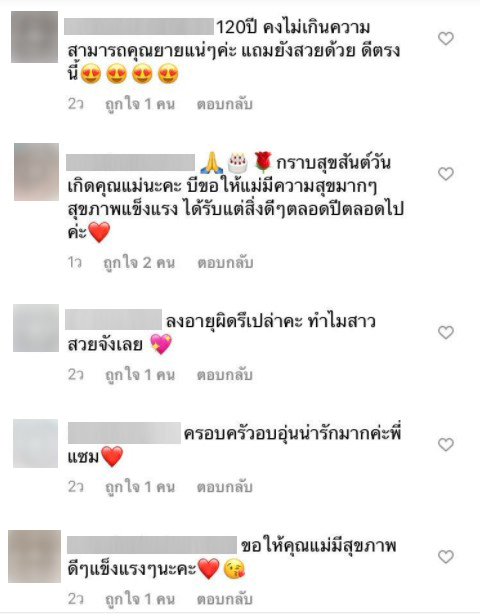Reply to the ครอบครัวอบอุ่น comment

pyautogui.click(x=224, y=487)
